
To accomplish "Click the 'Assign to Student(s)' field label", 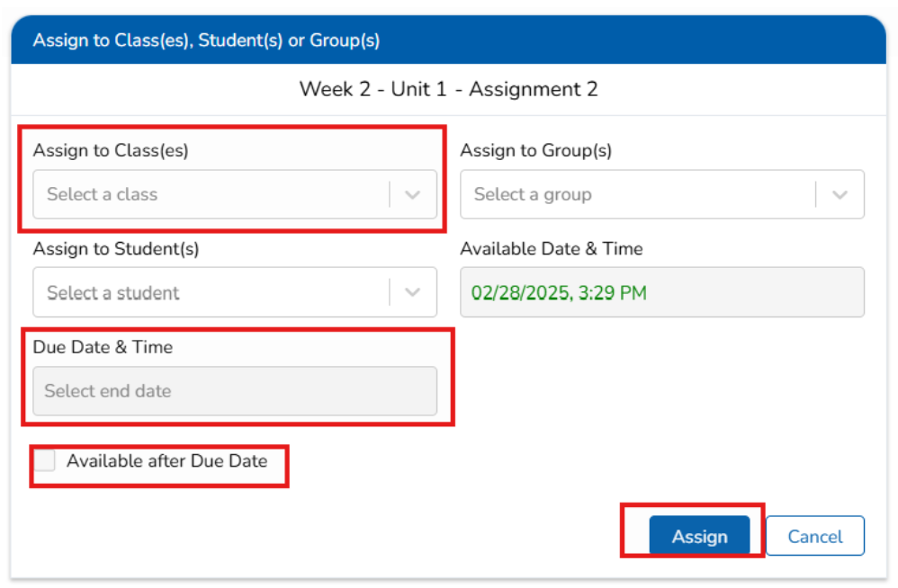I will 116,249.
